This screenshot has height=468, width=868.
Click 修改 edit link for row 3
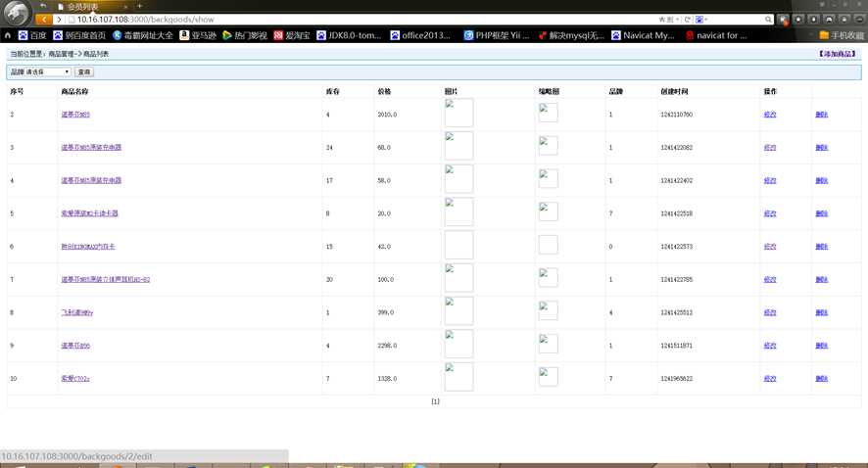[770, 147]
